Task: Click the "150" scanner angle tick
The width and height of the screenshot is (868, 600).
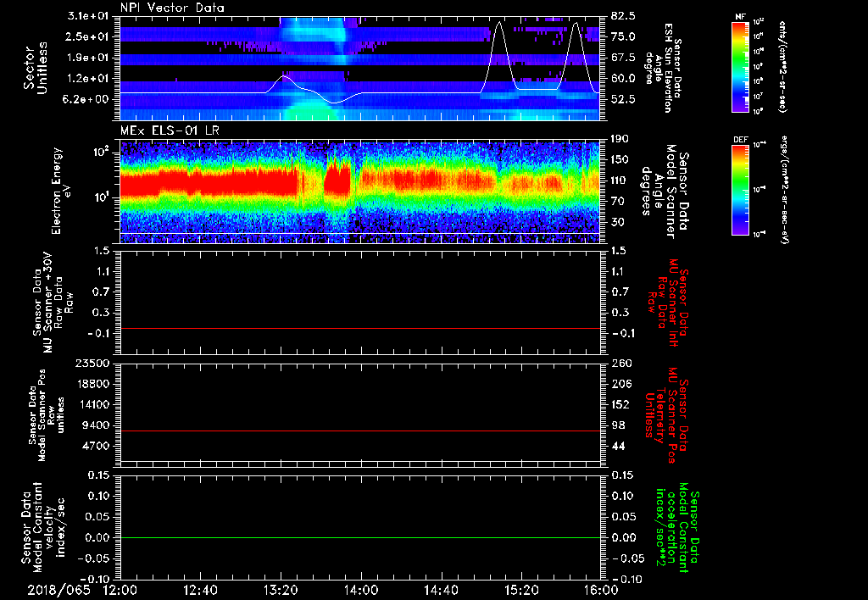Action: (620, 160)
